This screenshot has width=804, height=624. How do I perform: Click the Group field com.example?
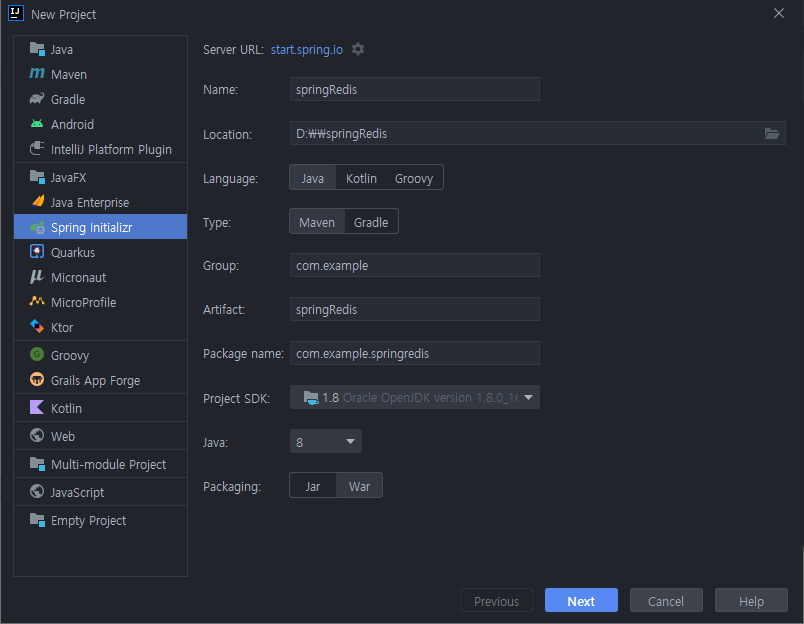coord(414,265)
